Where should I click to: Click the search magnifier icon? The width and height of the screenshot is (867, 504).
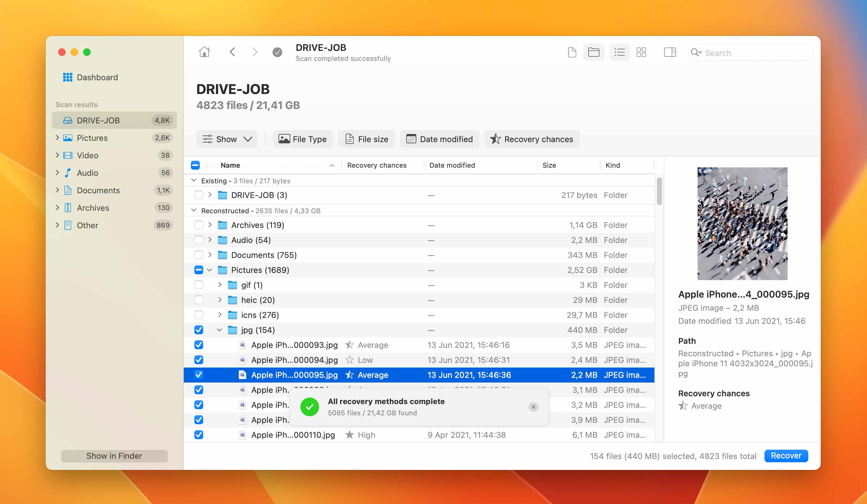pos(696,52)
